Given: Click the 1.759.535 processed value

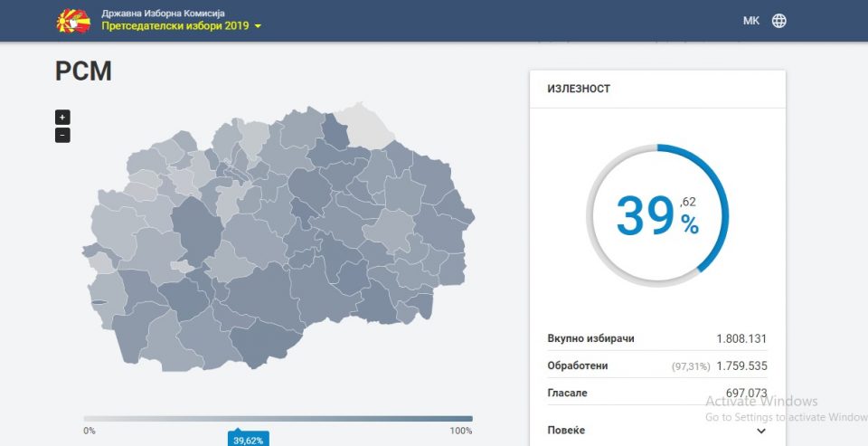Looking at the screenshot, I should click(741, 366).
